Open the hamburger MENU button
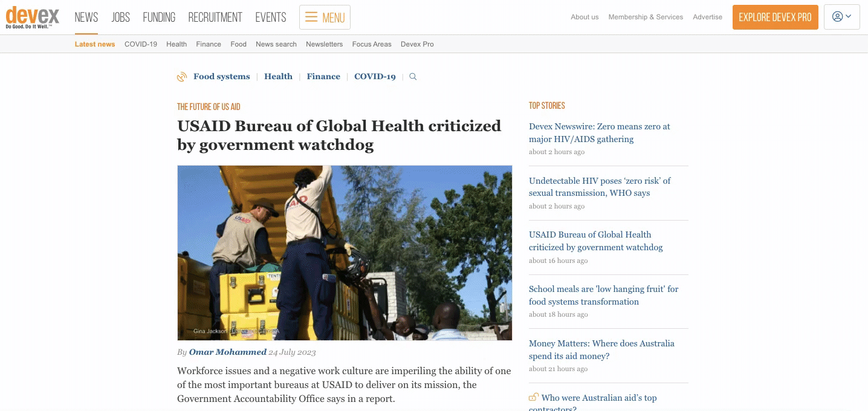Screen dimensions: 868x411 click(x=325, y=18)
